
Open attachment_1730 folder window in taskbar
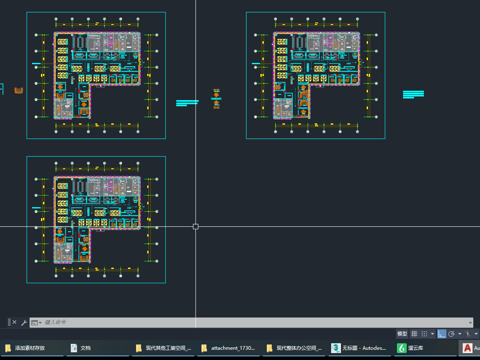pyautogui.click(x=228, y=348)
